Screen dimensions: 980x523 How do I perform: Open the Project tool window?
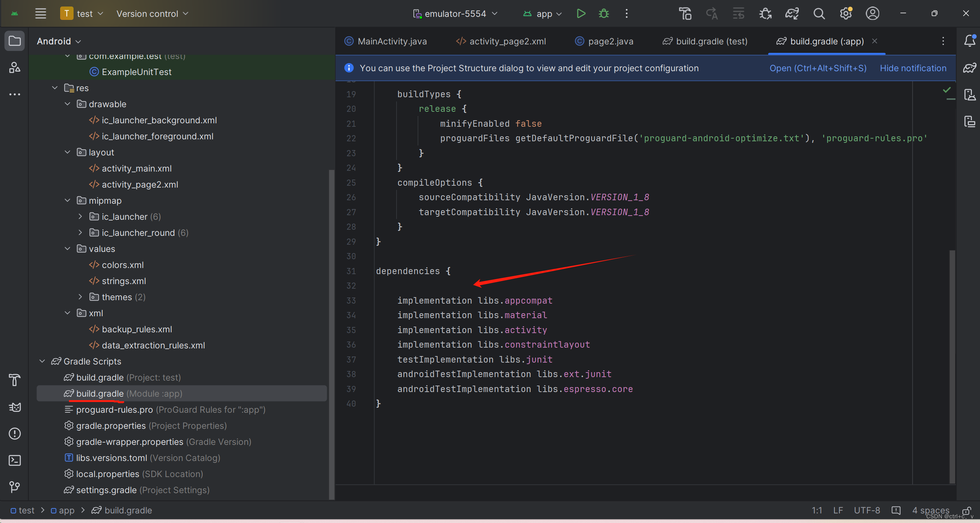(x=15, y=41)
